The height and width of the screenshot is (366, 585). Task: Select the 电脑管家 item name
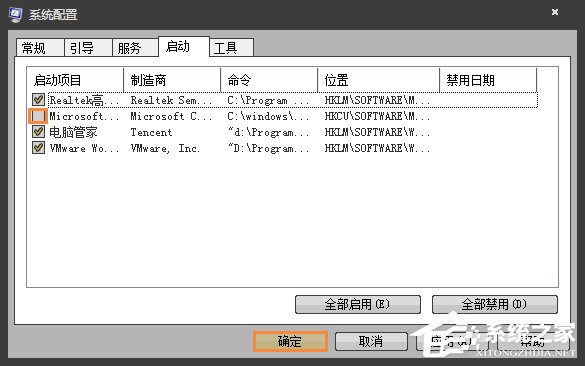pos(73,132)
